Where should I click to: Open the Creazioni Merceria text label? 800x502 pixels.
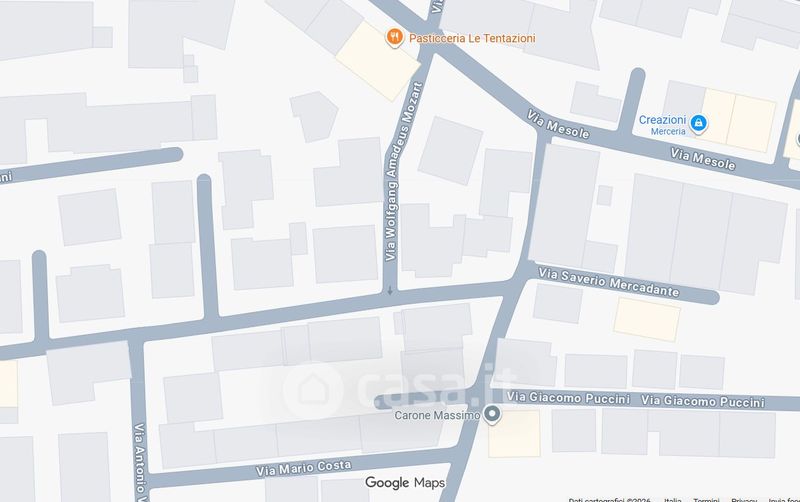(x=662, y=125)
